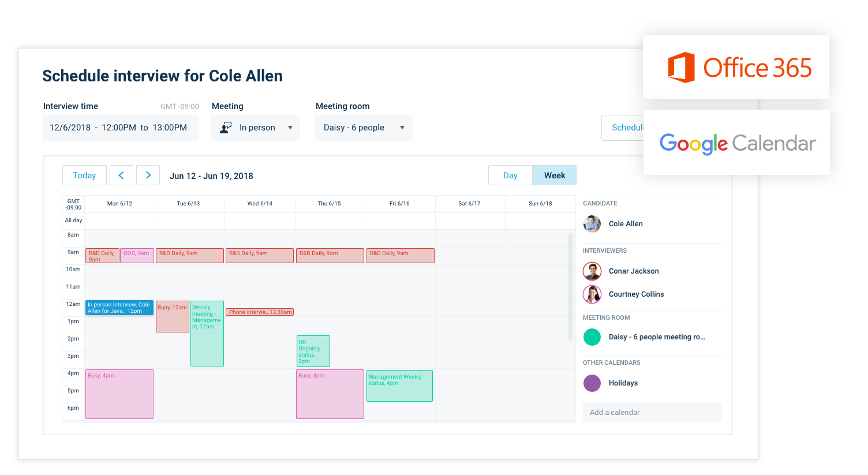
Task: Open the blue in-person interview event on Monday
Action: 119,308
